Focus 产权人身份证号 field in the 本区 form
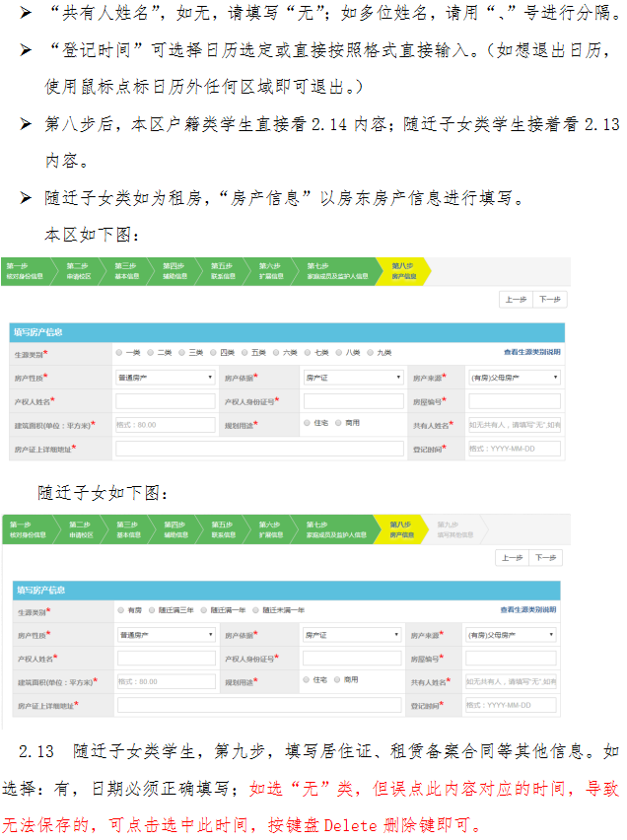Image resolution: width=627 pixels, height=840 pixels. [x=354, y=401]
